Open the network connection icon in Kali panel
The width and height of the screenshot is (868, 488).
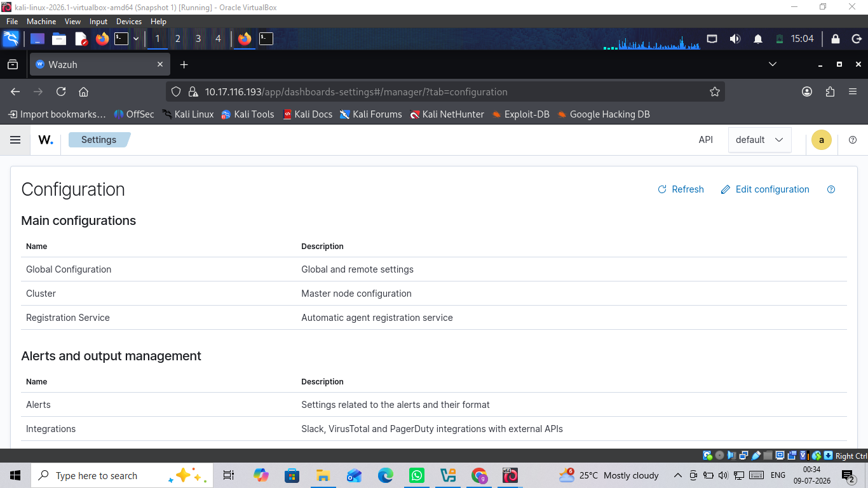point(712,39)
